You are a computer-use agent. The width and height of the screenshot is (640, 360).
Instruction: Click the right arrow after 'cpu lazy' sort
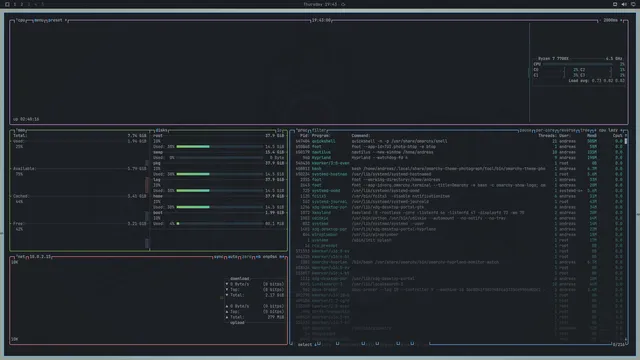[x=621, y=131]
